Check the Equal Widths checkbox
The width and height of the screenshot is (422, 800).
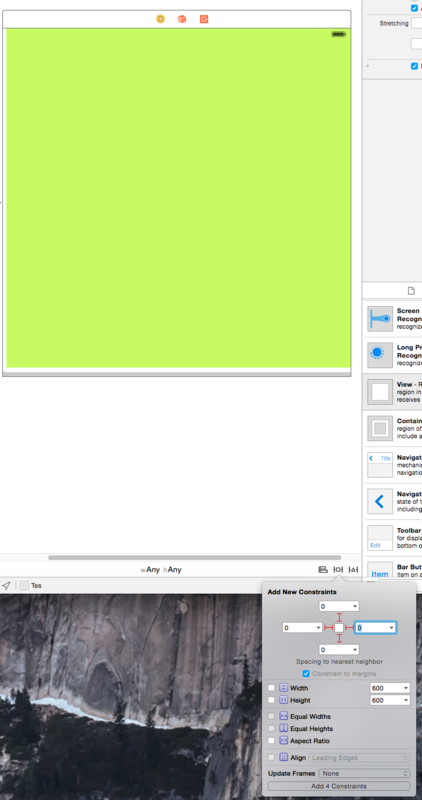pyautogui.click(x=271, y=716)
